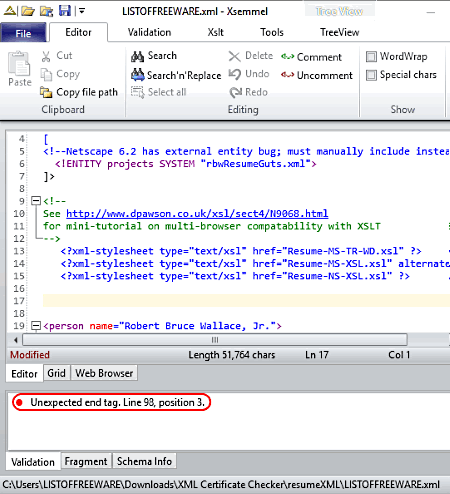
Task: Click the Search button label
Action: point(162,55)
